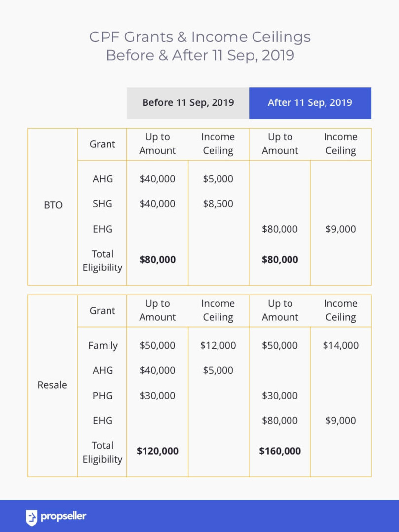Image resolution: width=399 pixels, height=532 pixels.
Task: Click the PHG grant label
Action: [x=103, y=396]
